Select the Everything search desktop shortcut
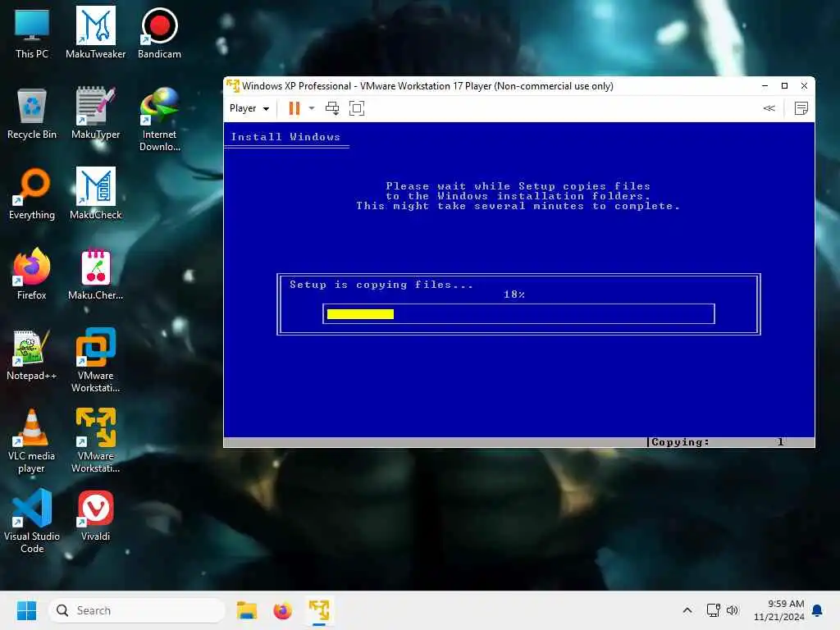The width and height of the screenshot is (840, 630). pyautogui.click(x=32, y=194)
